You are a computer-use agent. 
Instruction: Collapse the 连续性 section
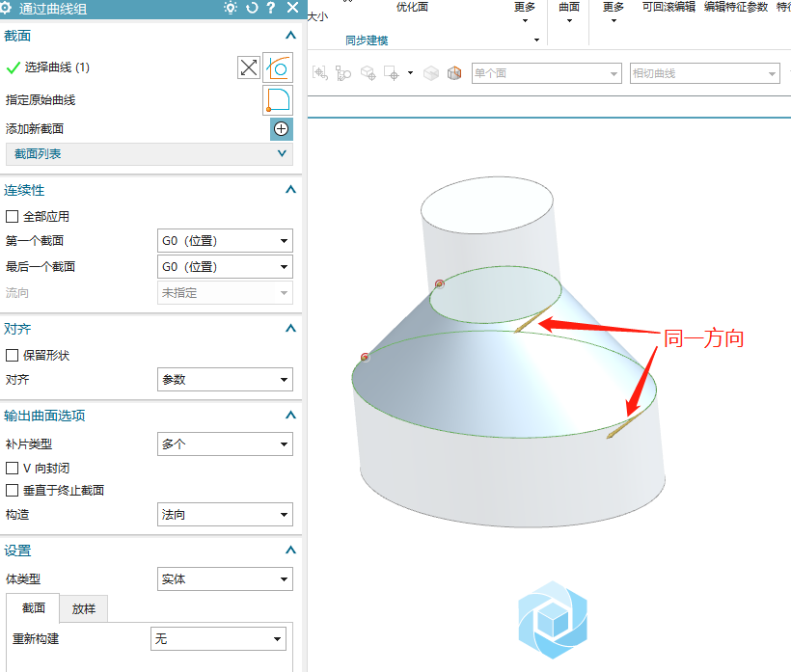pyautogui.click(x=290, y=190)
